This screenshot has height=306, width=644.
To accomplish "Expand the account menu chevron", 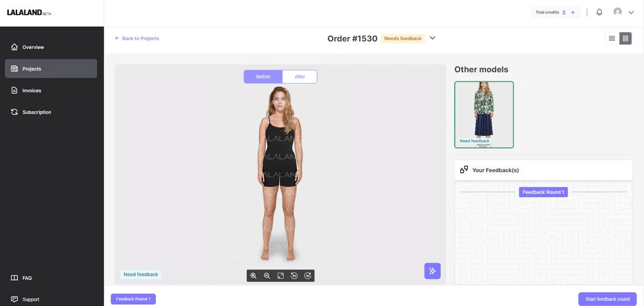I will tap(631, 13).
